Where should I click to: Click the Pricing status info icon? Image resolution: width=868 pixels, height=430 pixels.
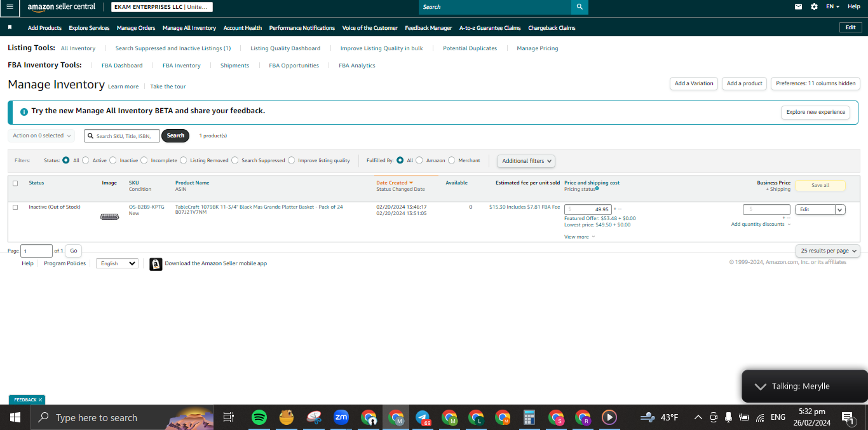597,188
